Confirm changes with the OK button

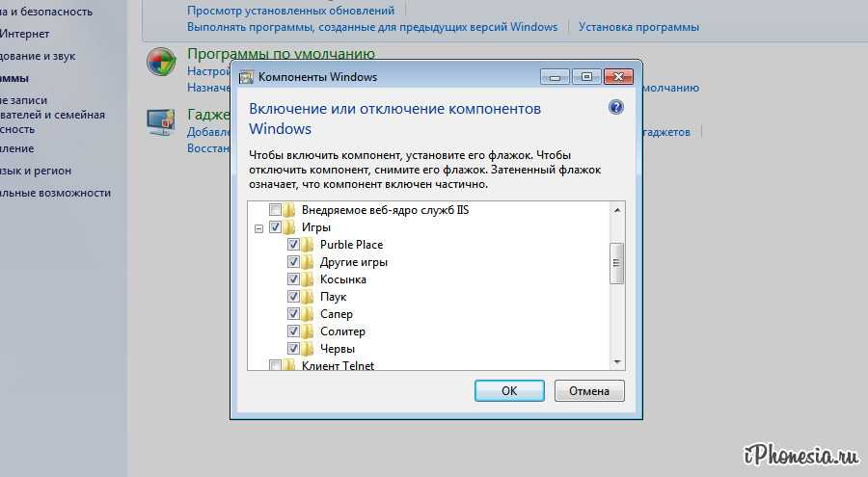509,390
